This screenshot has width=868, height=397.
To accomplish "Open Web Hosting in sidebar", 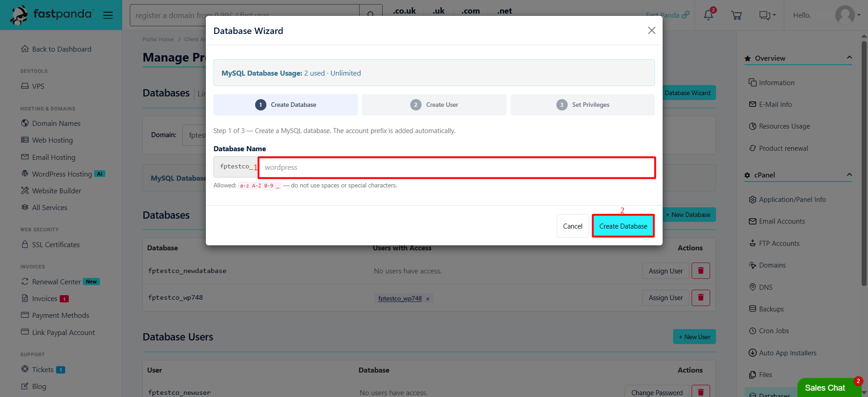I will (x=47, y=140).
